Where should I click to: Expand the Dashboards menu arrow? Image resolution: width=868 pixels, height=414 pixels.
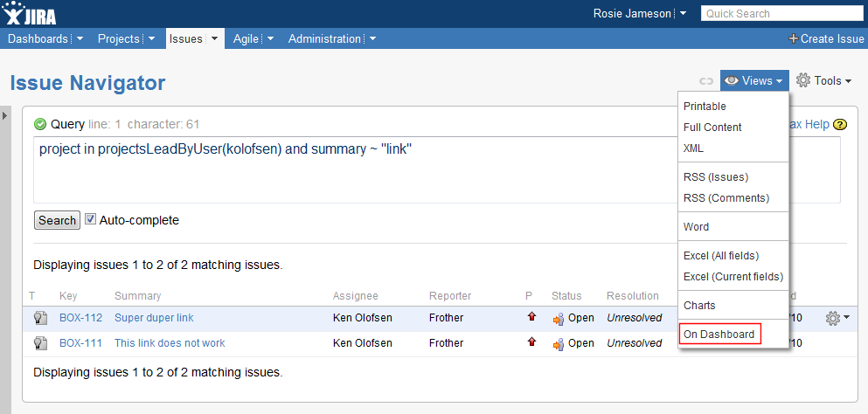click(80, 38)
